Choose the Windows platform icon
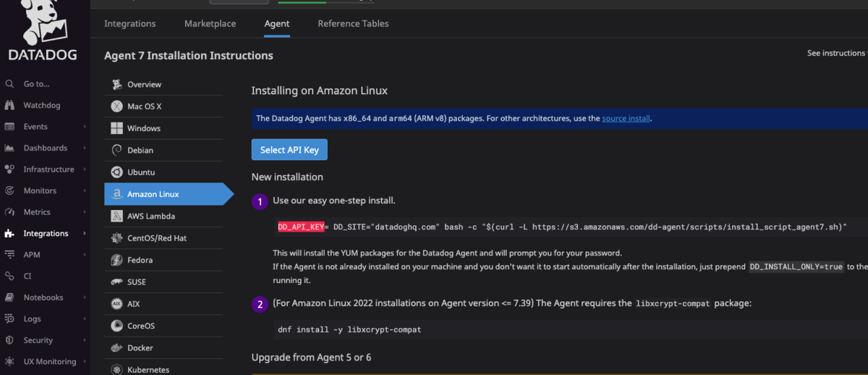The width and height of the screenshot is (868, 375). coord(116,128)
